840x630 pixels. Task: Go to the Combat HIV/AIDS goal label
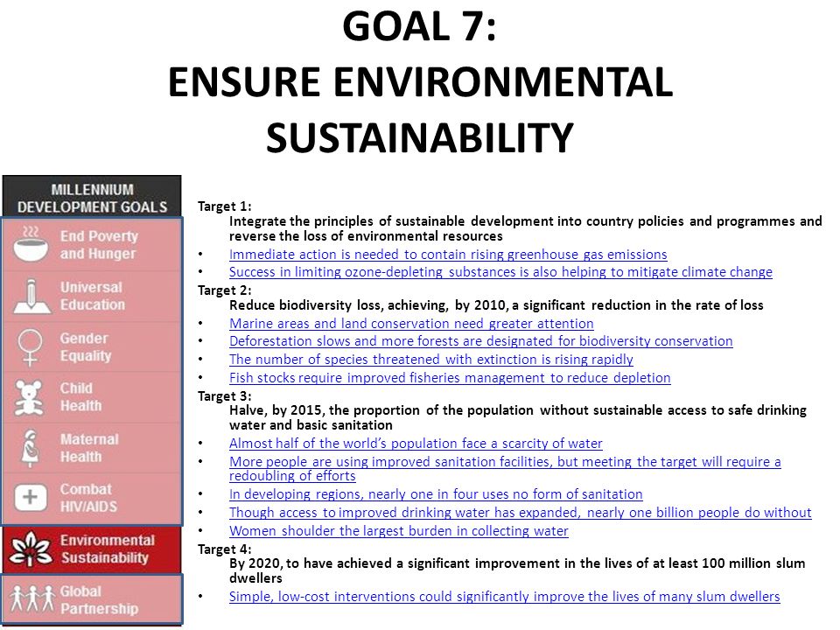(x=88, y=498)
